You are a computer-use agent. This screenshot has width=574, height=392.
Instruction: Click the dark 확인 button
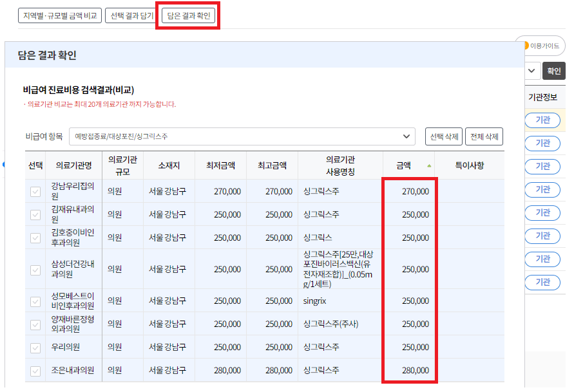[x=554, y=71]
